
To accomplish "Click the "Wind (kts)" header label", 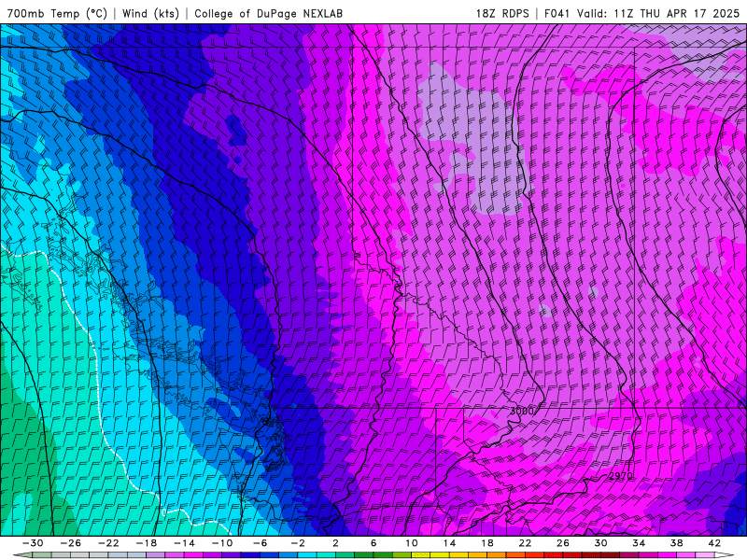I will 150,13.
